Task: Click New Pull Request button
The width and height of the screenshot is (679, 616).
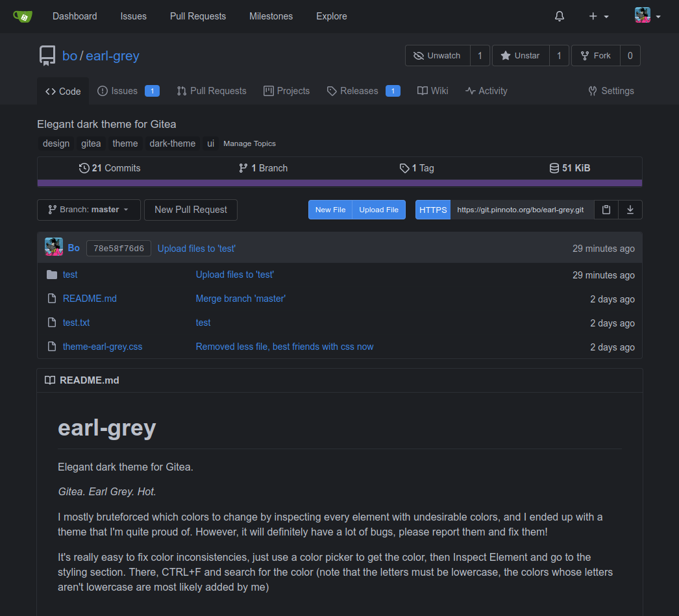Action: point(191,210)
